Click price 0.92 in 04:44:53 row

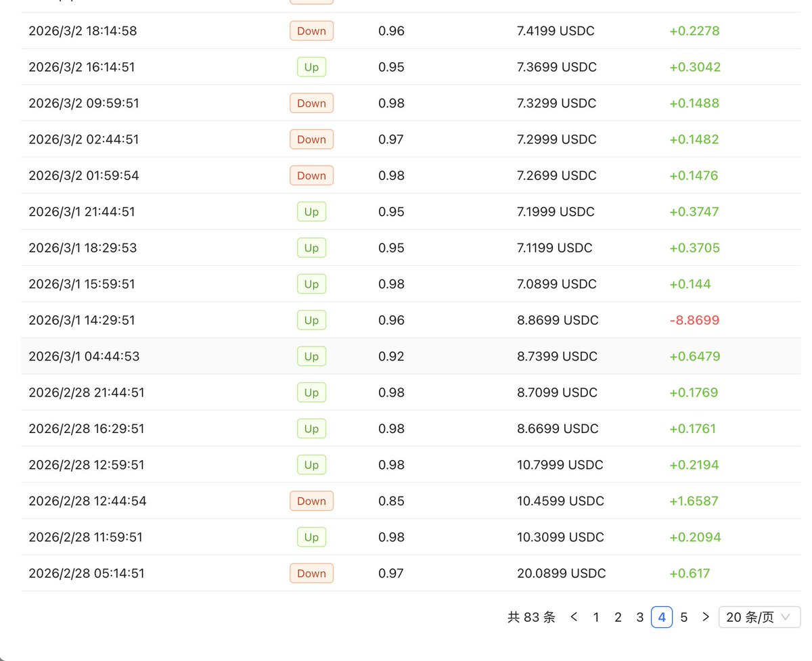click(391, 356)
